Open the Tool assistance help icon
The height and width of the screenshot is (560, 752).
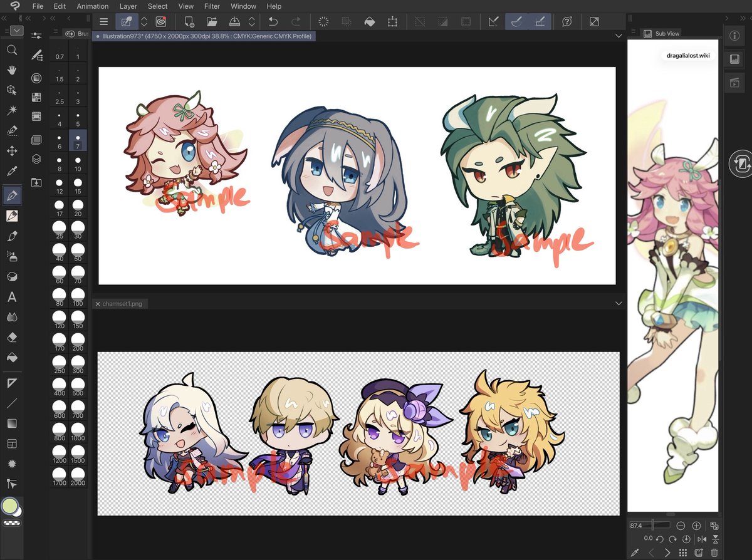(567, 21)
